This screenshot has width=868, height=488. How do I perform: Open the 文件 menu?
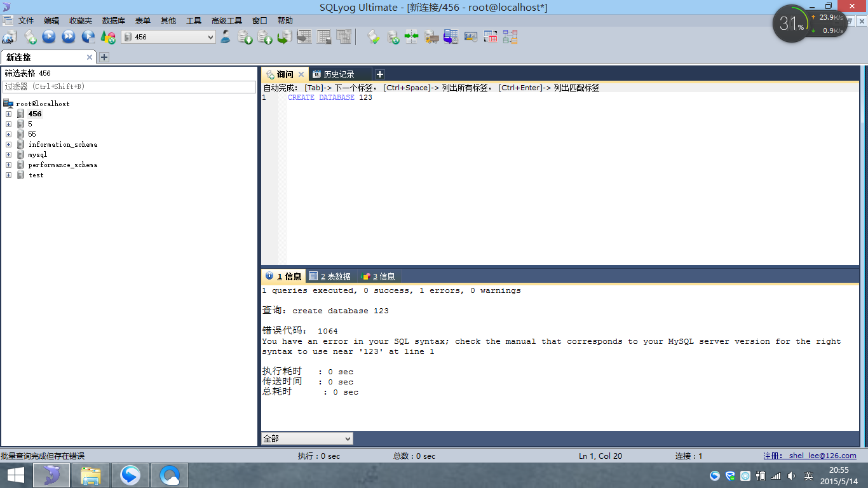tap(26, 21)
